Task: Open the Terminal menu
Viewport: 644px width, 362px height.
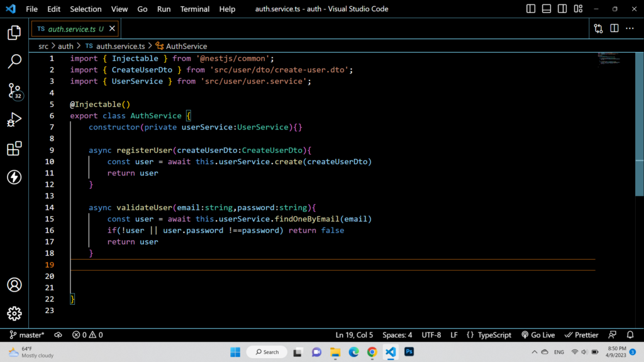Action: [195, 9]
